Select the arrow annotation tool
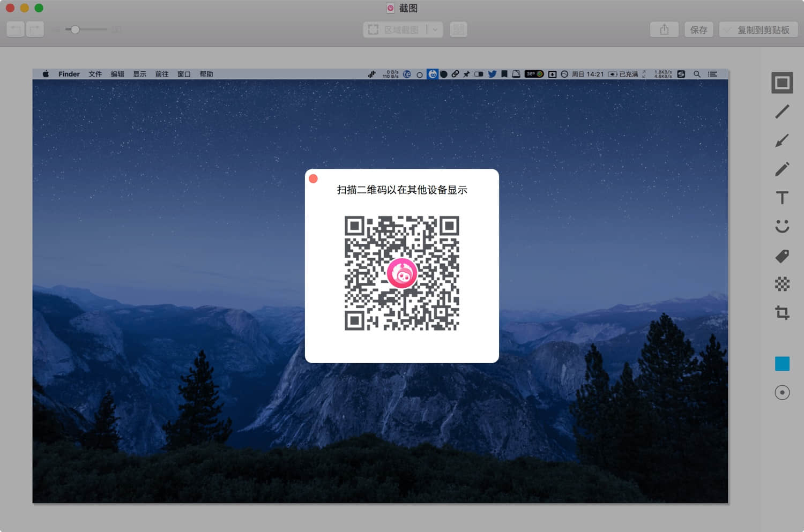This screenshot has height=532, width=804. point(781,140)
